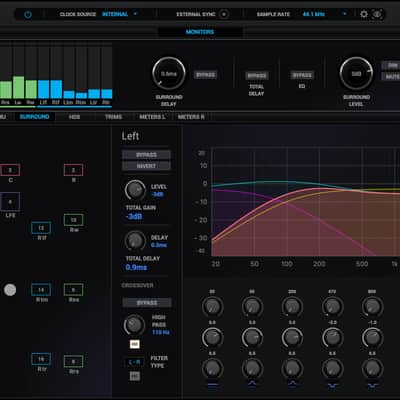
Task: Toggle INVERT for the Left channel
Action: point(146,166)
